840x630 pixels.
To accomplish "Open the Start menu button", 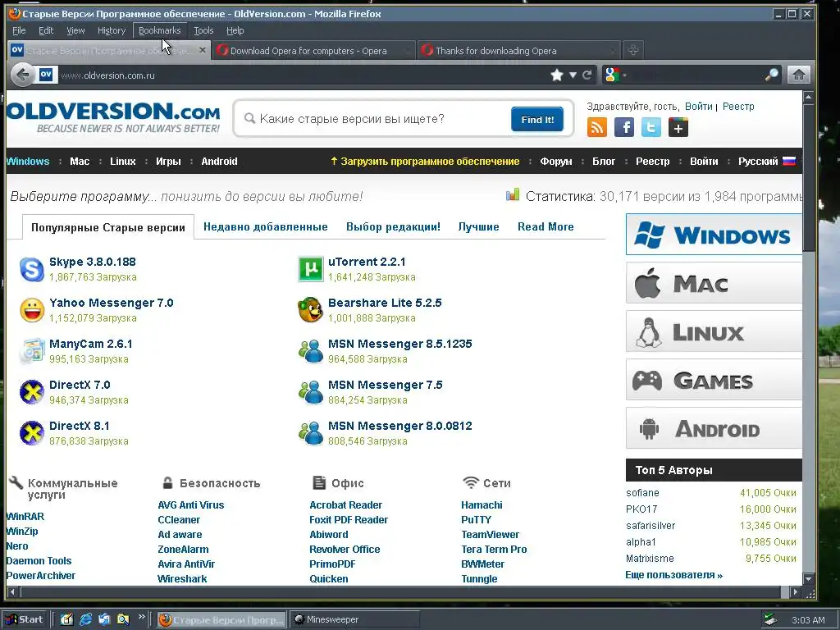I will [x=25, y=619].
